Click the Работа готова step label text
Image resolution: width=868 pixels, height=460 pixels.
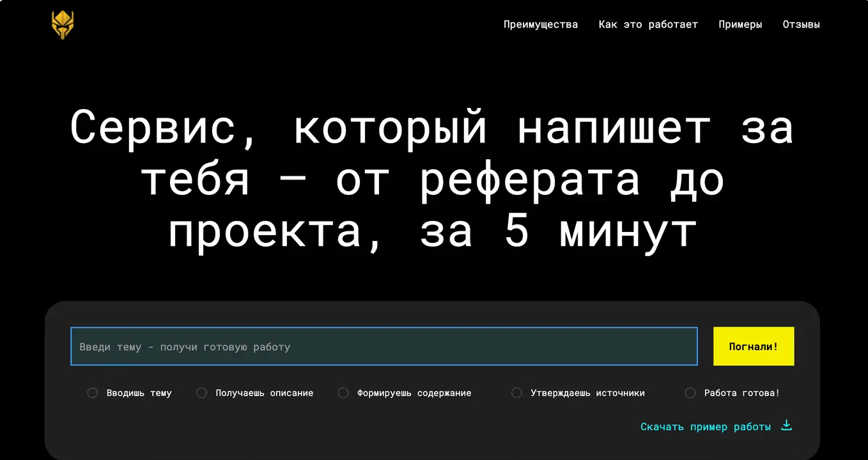[741, 392]
